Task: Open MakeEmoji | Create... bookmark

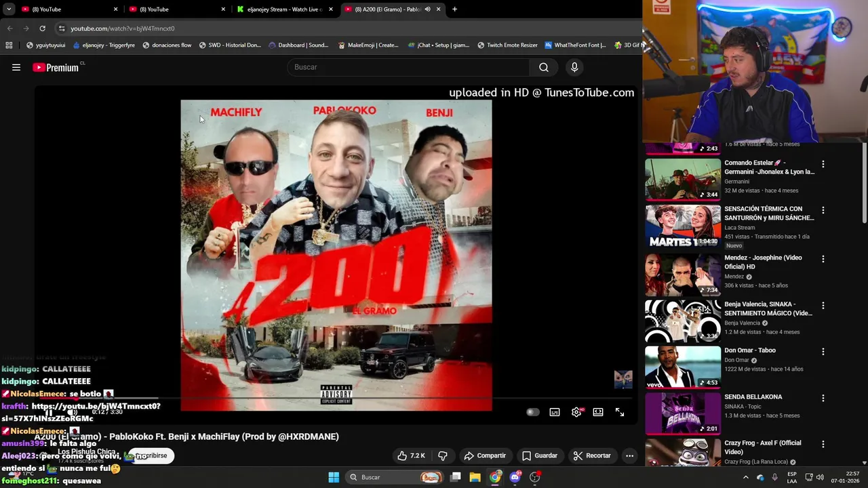Action: (368, 45)
